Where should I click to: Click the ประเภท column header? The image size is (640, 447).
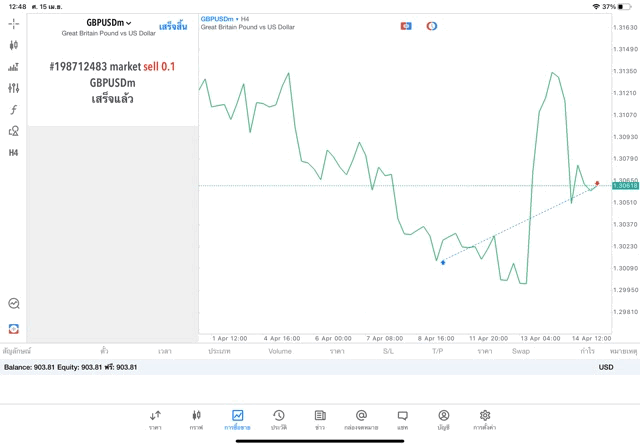(220, 351)
